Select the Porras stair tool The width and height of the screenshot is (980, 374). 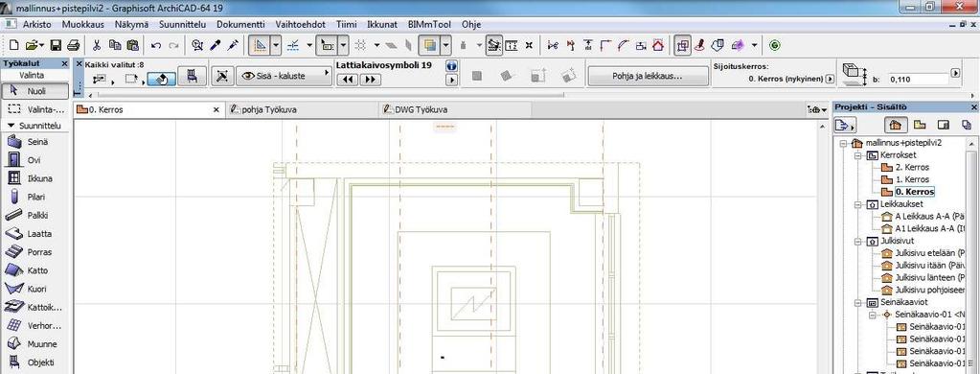[34, 252]
